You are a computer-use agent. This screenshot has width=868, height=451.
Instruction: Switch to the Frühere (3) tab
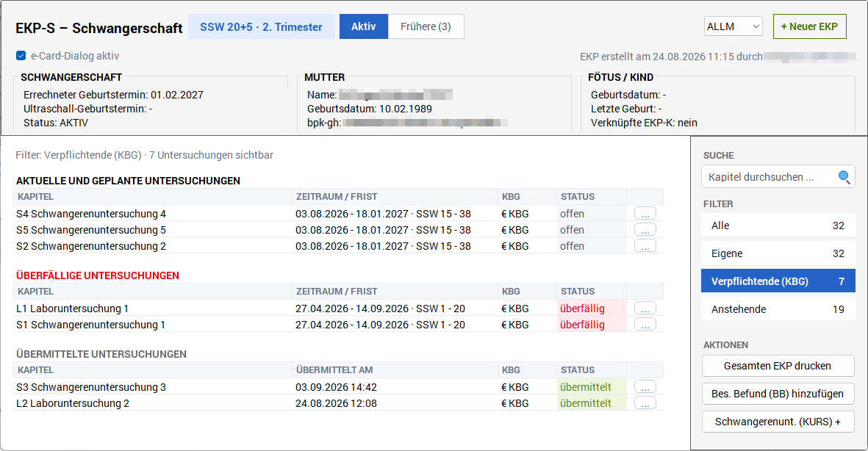(426, 26)
